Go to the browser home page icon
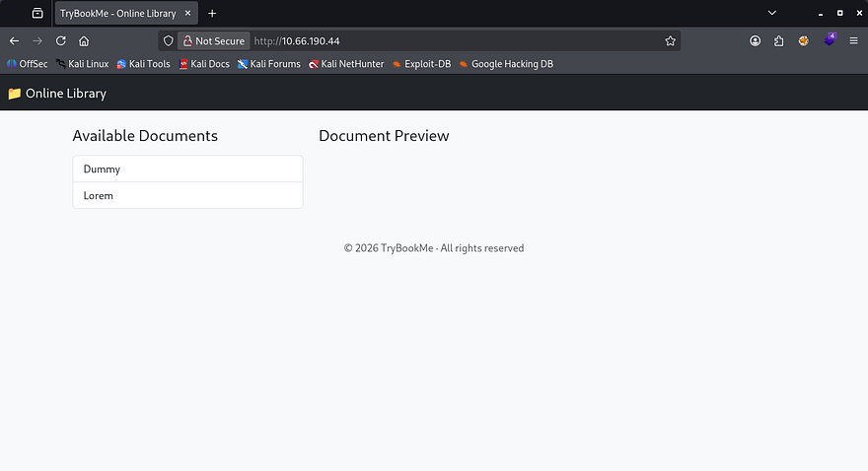The width and height of the screenshot is (868, 471). 84,41
